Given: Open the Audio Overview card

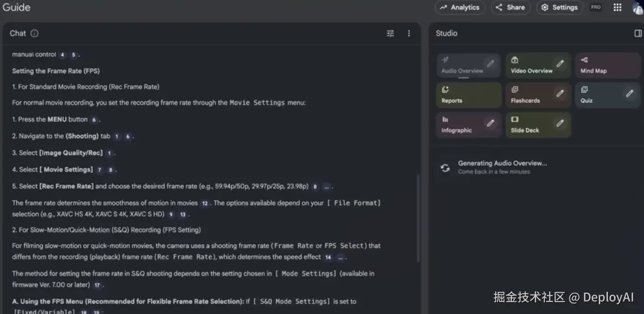Looking at the screenshot, I should tap(468, 65).
